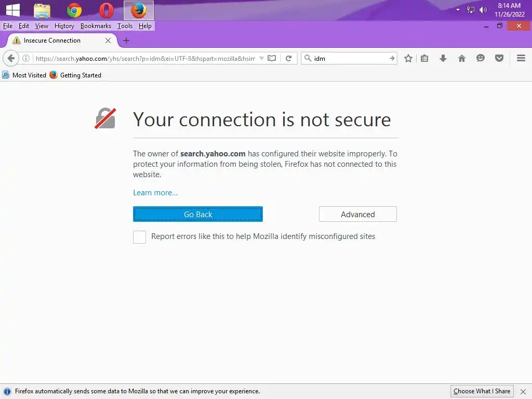This screenshot has height=399, width=532.
Task: Click the back arrow navigation button
Action: coord(11,58)
